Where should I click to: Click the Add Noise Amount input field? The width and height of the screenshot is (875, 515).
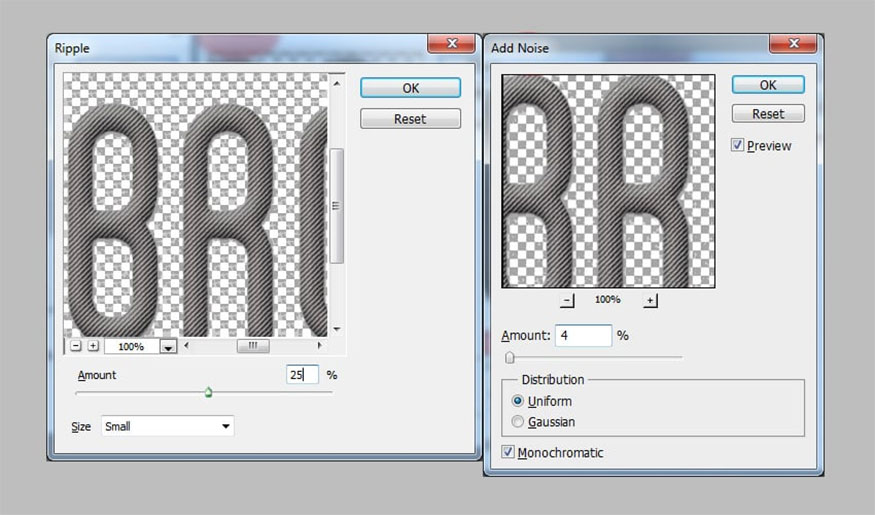coord(582,336)
